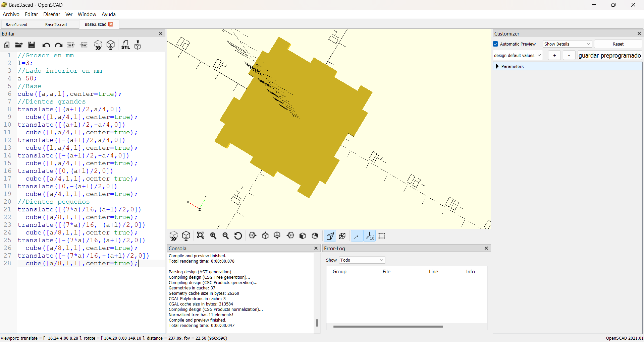Click Render icon below the 3D viewport

(x=186, y=236)
